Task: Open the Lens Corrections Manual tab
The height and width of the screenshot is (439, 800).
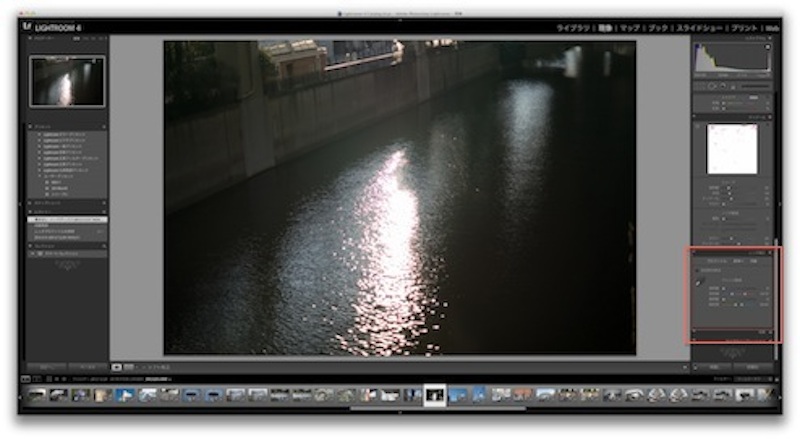Action: point(754,261)
